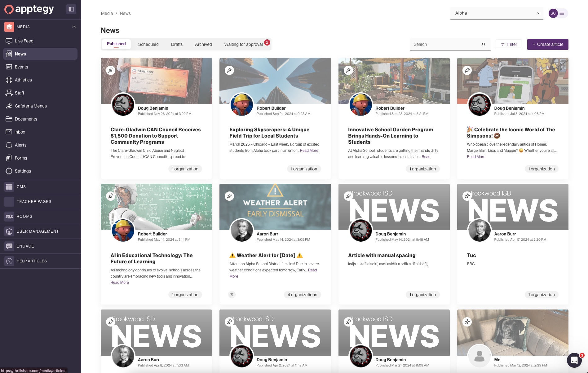The width and height of the screenshot is (588, 373).
Task: Open the Innovative School Garden Program title
Action: point(391,136)
